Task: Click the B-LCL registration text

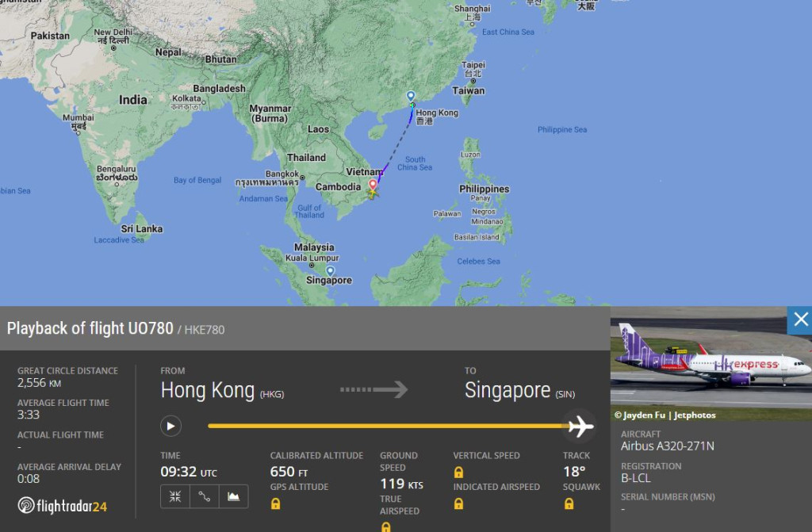Action: coord(635,478)
